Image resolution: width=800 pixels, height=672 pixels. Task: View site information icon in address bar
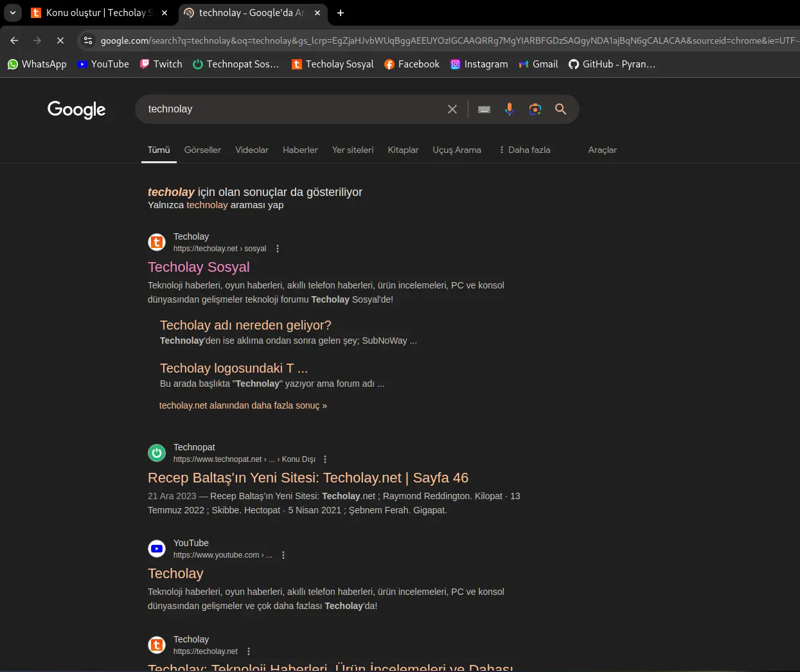[89, 40]
